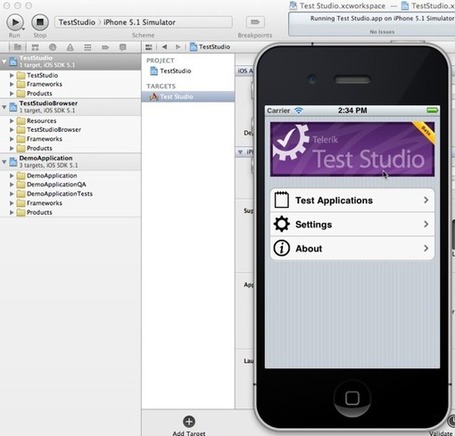455x436 pixels.
Task: Expand the Resources folder
Action: click(x=12, y=121)
